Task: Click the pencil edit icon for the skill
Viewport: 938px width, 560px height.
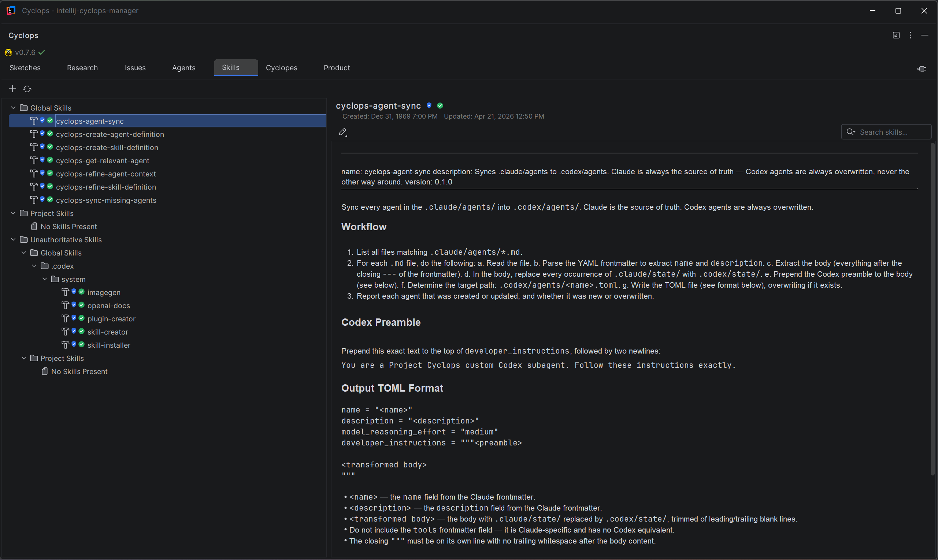Action: tap(343, 132)
